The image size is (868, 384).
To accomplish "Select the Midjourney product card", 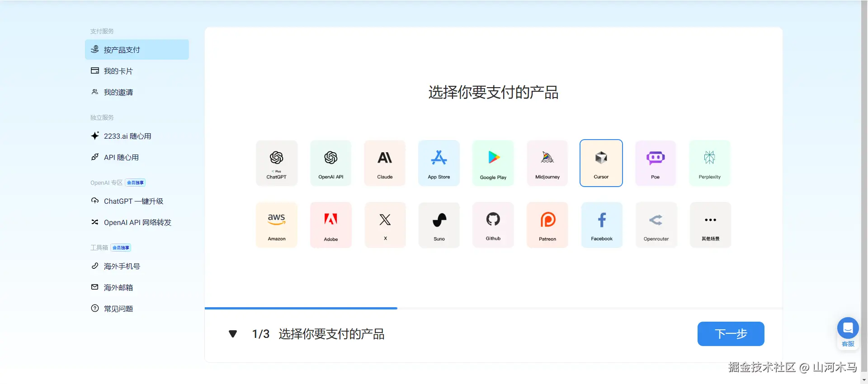I will (547, 163).
